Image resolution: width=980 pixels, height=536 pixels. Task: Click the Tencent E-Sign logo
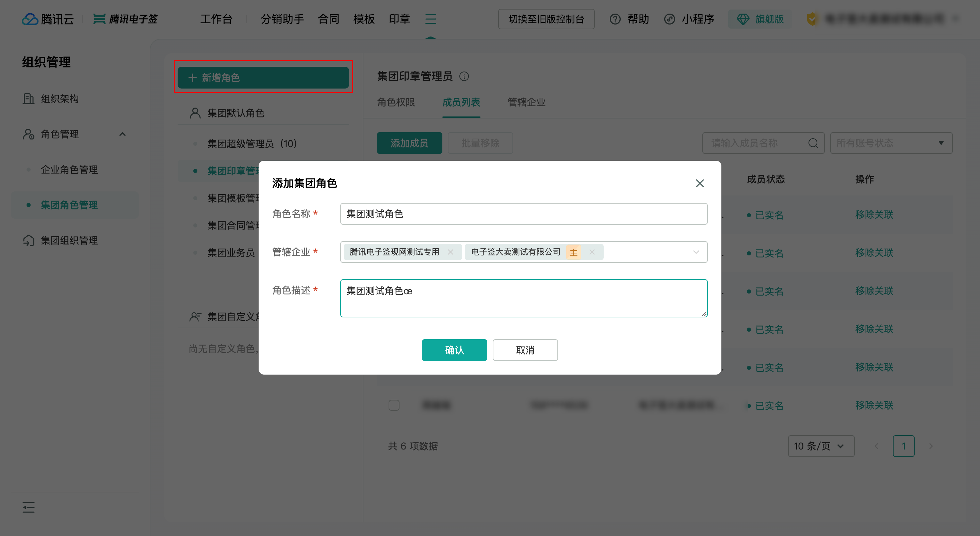coord(126,19)
